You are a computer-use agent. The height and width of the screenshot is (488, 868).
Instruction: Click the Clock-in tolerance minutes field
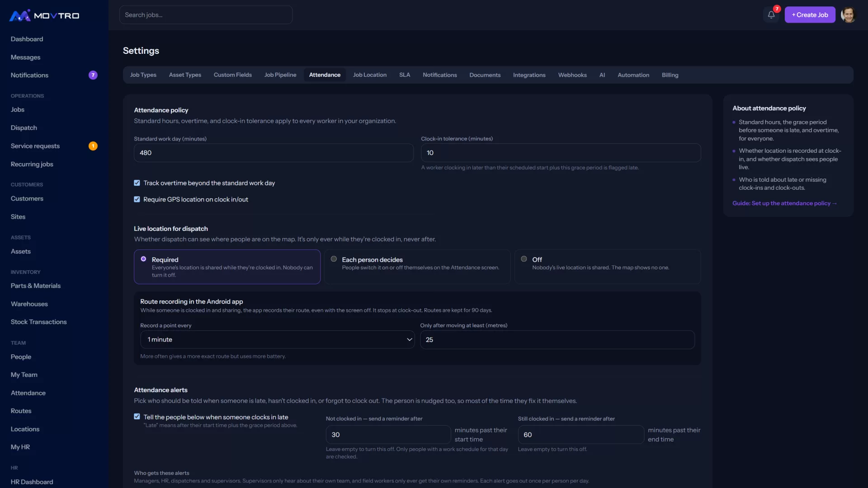561,153
